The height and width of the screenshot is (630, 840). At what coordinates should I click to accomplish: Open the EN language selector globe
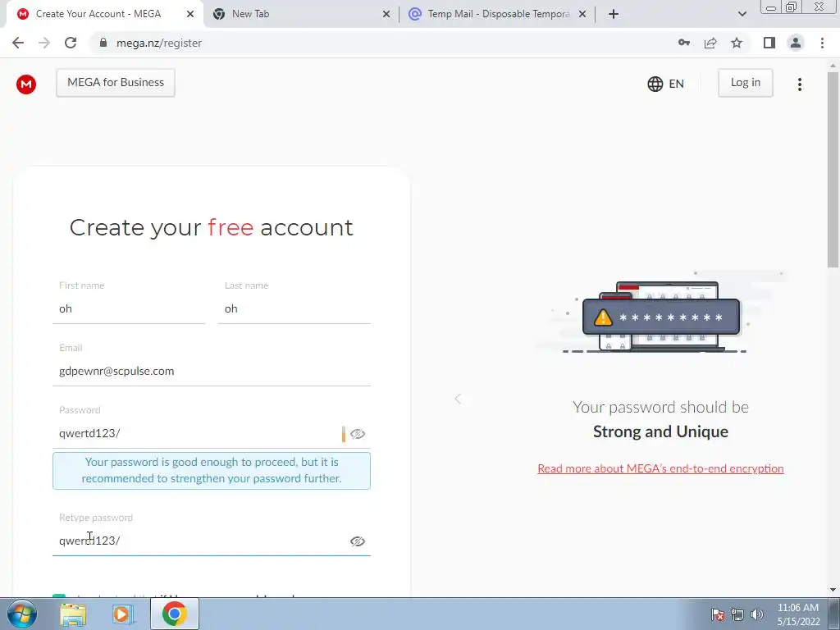[666, 84]
